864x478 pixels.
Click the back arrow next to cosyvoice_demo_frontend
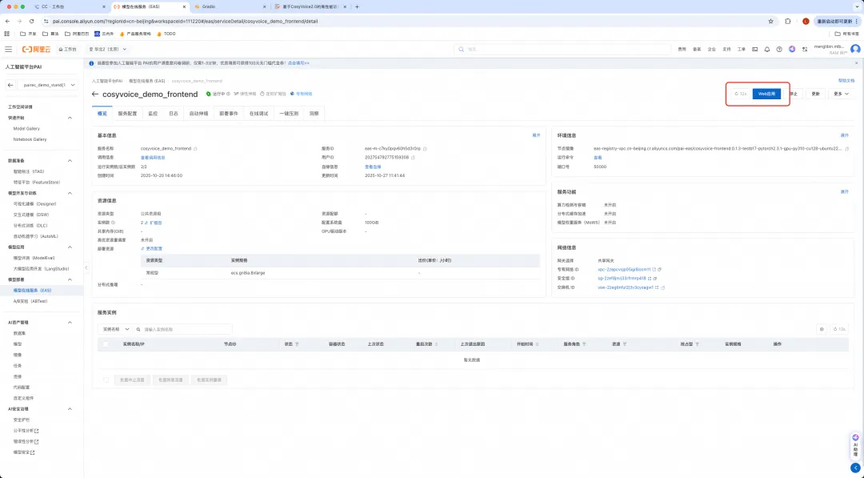click(x=95, y=94)
